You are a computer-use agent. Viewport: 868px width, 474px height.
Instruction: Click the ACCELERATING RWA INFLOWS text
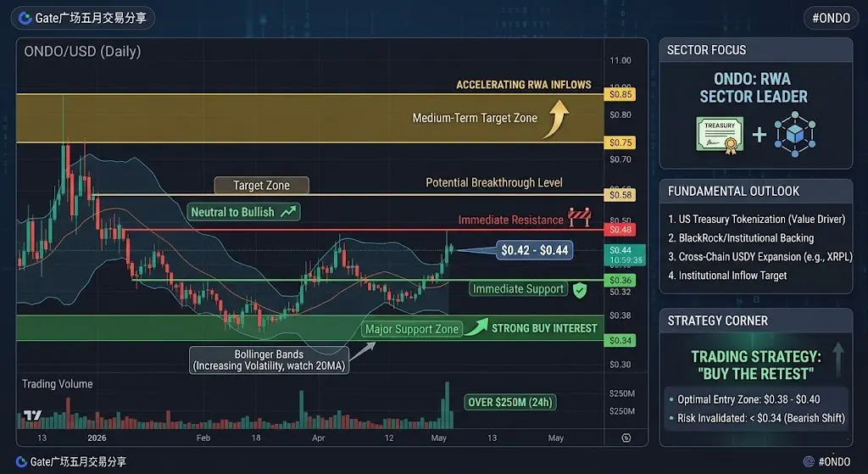tap(524, 85)
